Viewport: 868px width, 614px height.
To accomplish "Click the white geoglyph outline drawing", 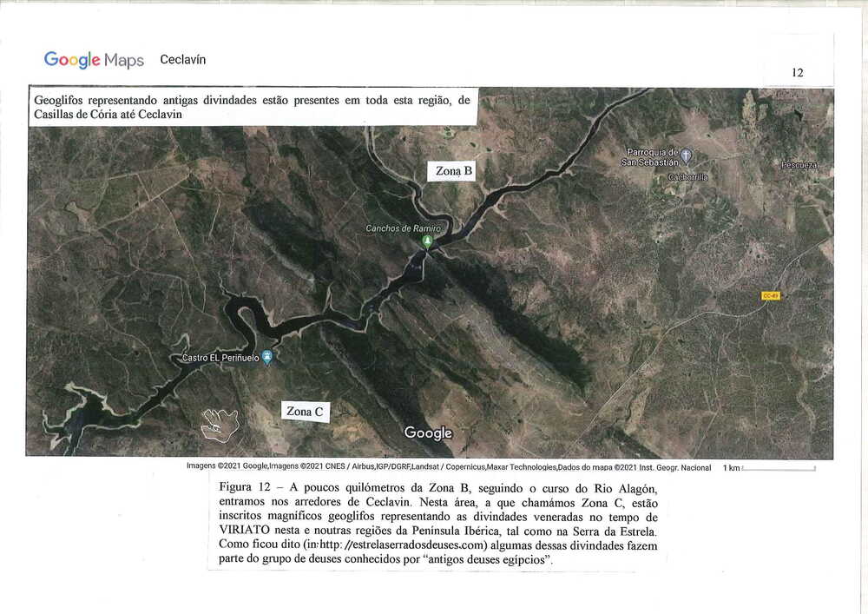I will (x=220, y=422).
